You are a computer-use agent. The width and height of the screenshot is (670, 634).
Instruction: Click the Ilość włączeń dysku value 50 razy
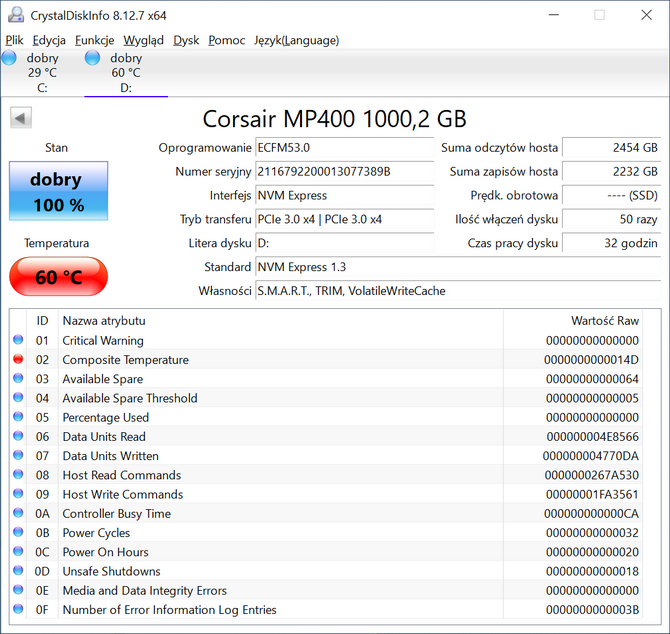click(611, 220)
